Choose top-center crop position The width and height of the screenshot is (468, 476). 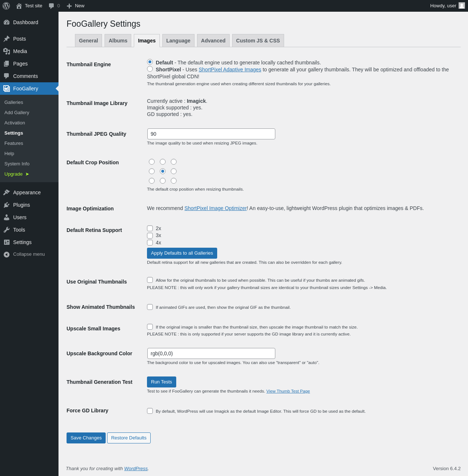tap(163, 162)
